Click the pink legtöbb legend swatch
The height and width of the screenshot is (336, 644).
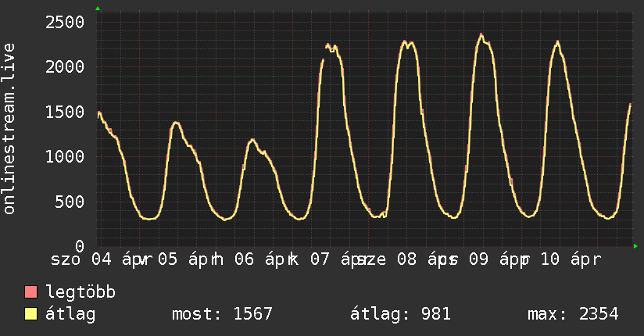pyautogui.click(x=30, y=291)
